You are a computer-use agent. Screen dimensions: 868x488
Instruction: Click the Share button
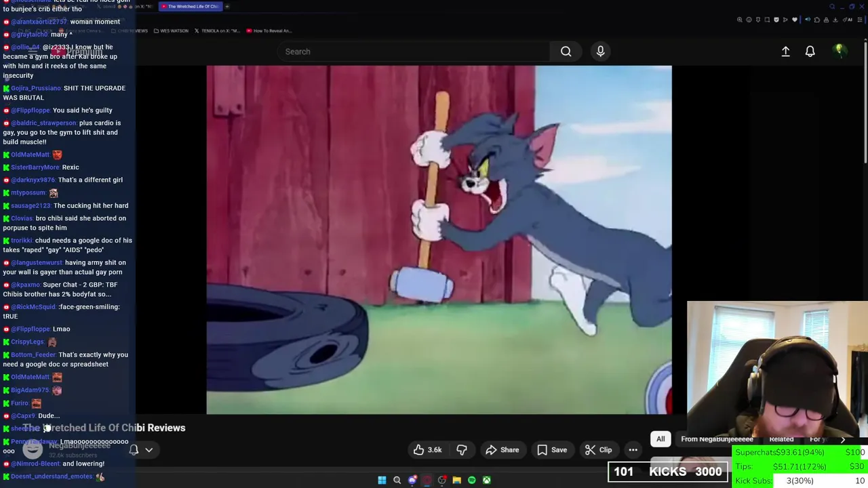pyautogui.click(x=502, y=450)
